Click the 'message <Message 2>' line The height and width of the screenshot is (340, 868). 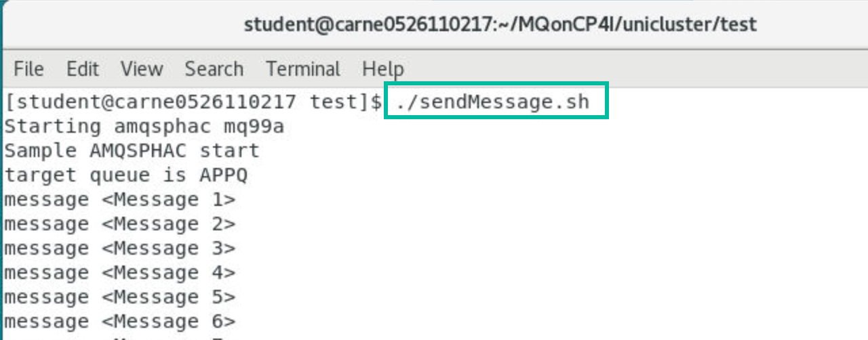pyautogui.click(x=120, y=224)
